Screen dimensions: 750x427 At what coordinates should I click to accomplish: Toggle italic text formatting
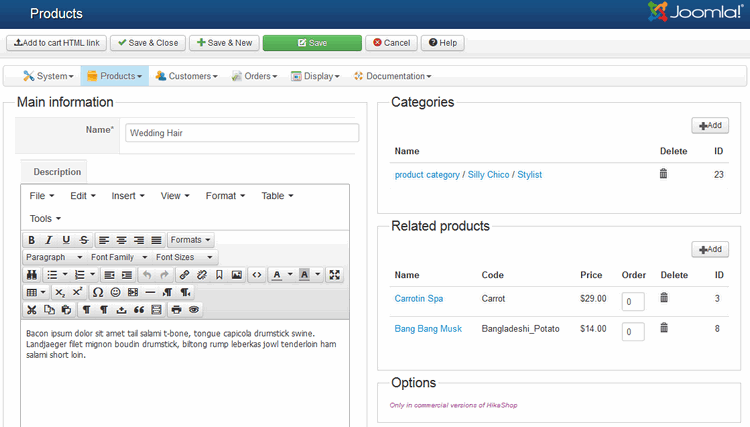click(x=49, y=240)
